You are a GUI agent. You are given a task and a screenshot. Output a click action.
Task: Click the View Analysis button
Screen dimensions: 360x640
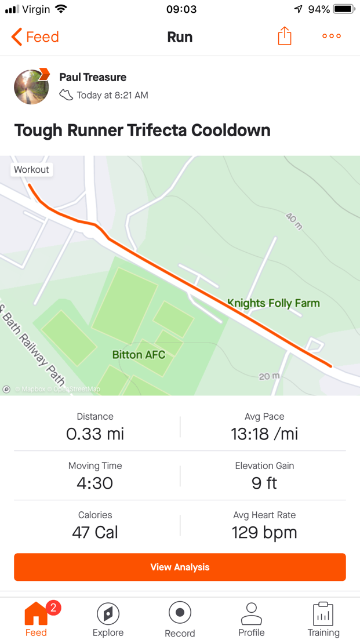click(x=180, y=567)
